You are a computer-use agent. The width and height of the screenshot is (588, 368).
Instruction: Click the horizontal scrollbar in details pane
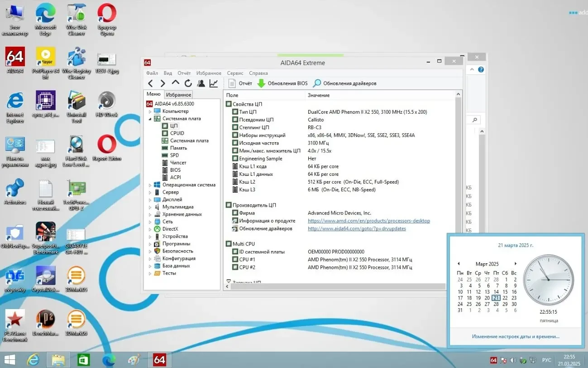335,286
